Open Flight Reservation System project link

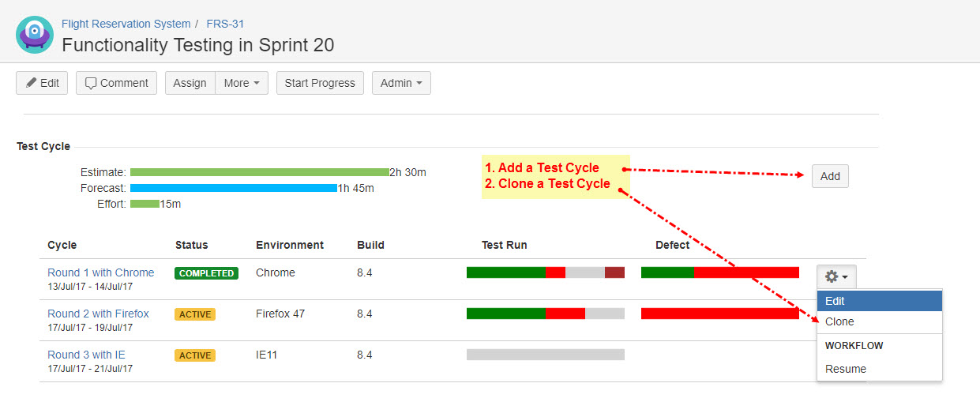coord(126,24)
